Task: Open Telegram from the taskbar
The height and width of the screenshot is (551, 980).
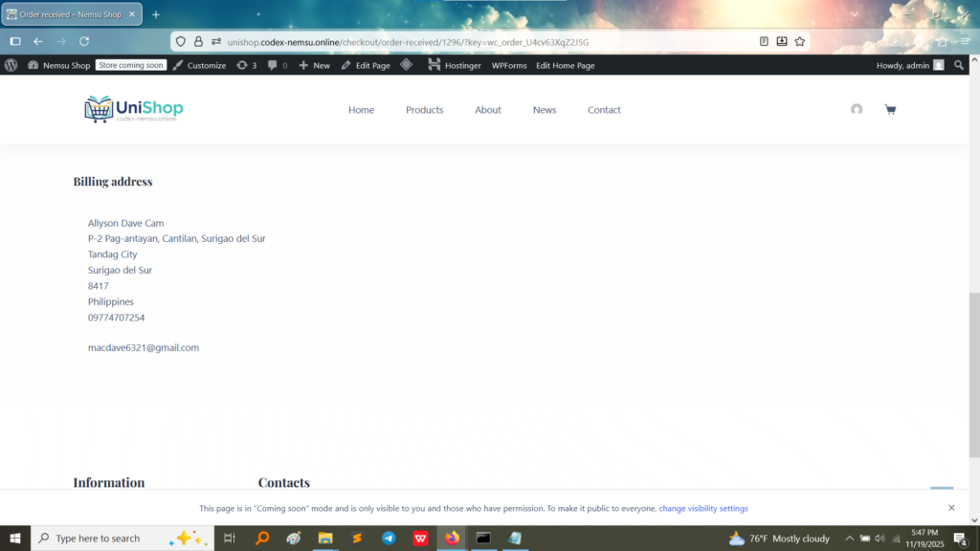Action: click(x=389, y=539)
